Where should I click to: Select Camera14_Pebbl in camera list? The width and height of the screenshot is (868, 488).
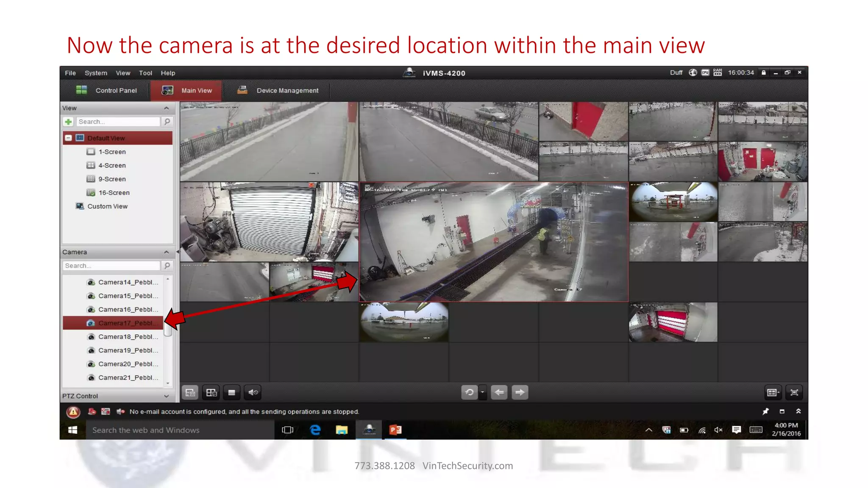click(x=122, y=282)
